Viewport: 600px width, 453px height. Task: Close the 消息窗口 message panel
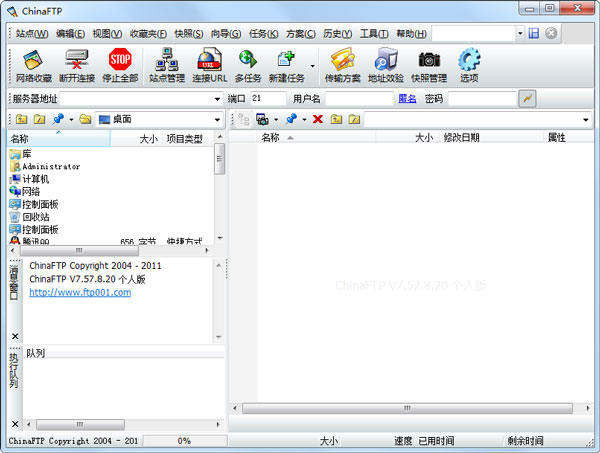[x=15, y=336]
